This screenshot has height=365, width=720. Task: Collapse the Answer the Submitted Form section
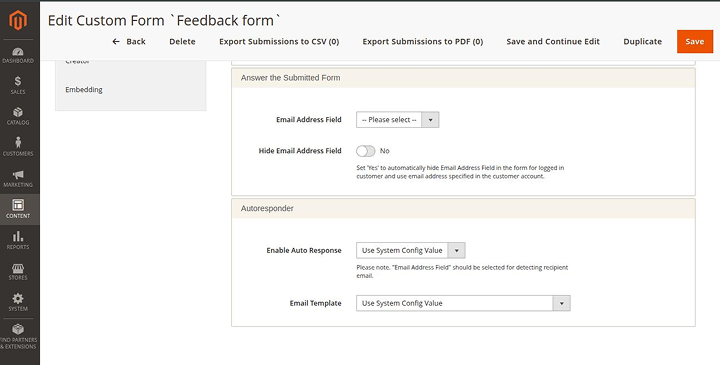click(x=463, y=78)
